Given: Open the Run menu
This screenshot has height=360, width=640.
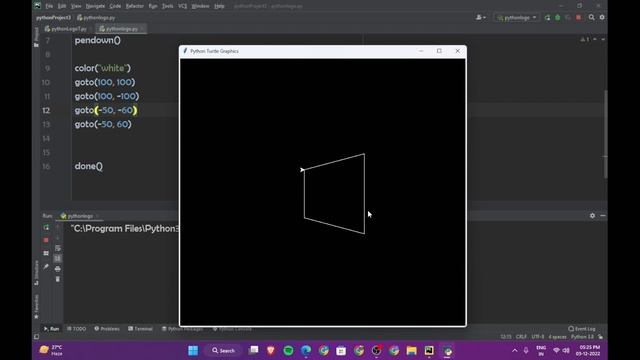Looking at the screenshot, I should tap(153, 6).
